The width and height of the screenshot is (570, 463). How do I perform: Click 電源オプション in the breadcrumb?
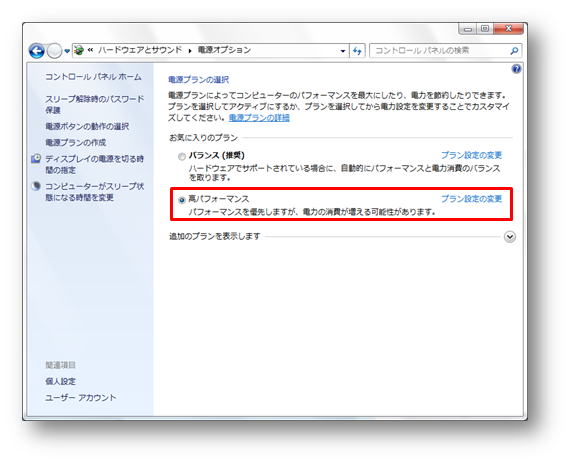[x=224, y=50]
